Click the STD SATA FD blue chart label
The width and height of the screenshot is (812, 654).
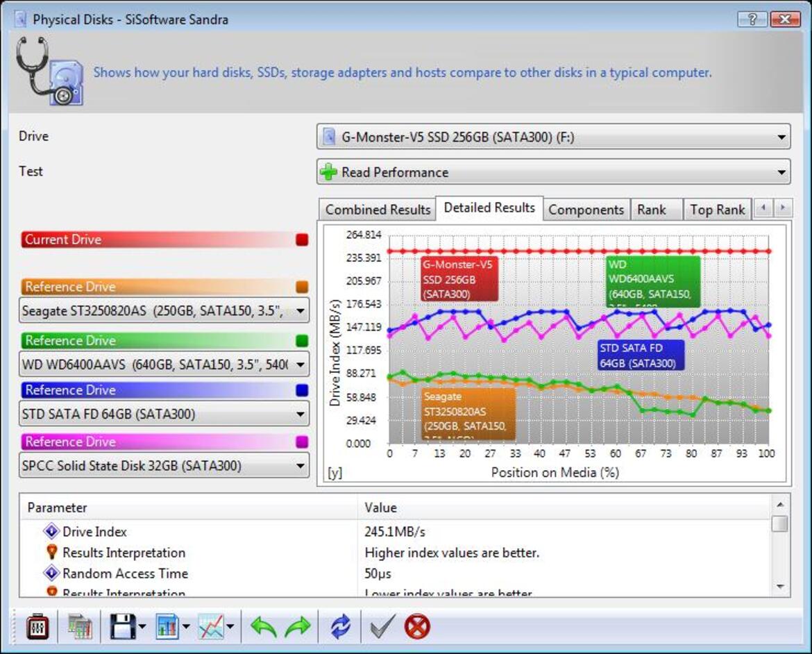[x=641, y=355]
